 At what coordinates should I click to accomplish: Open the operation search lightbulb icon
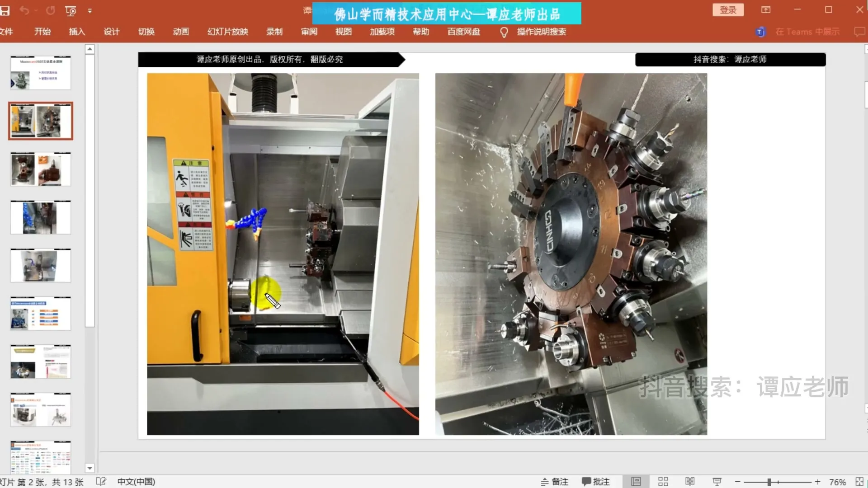point(505,32)
